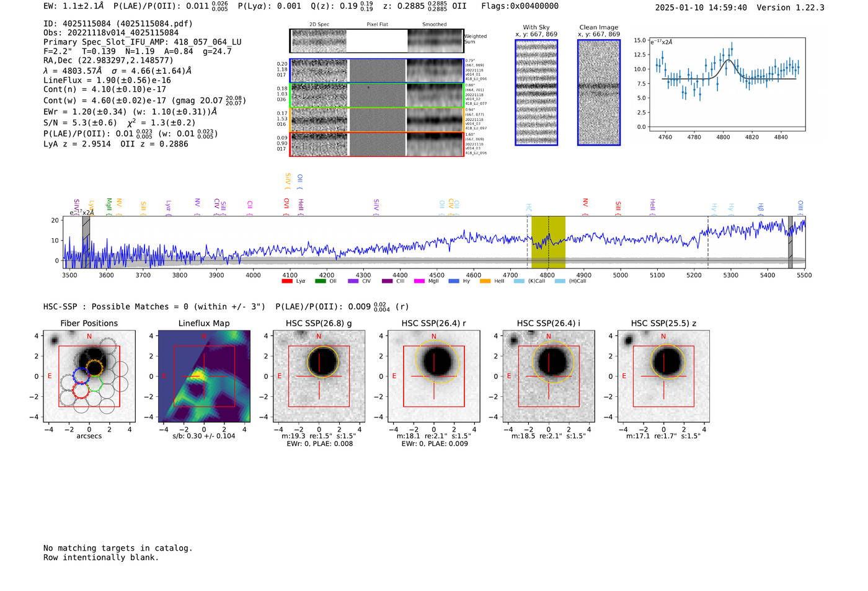Click the yellow highlighted region at 4800Å
The height and width of the screenshot is (591, 868).
pyautogui.click(x=548, y=242)
